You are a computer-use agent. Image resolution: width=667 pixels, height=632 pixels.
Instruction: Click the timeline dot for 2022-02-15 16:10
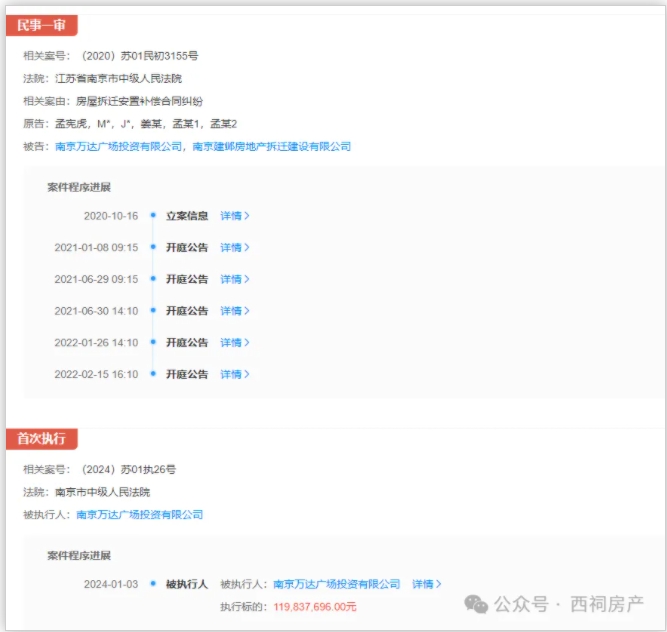coord(153,374)
